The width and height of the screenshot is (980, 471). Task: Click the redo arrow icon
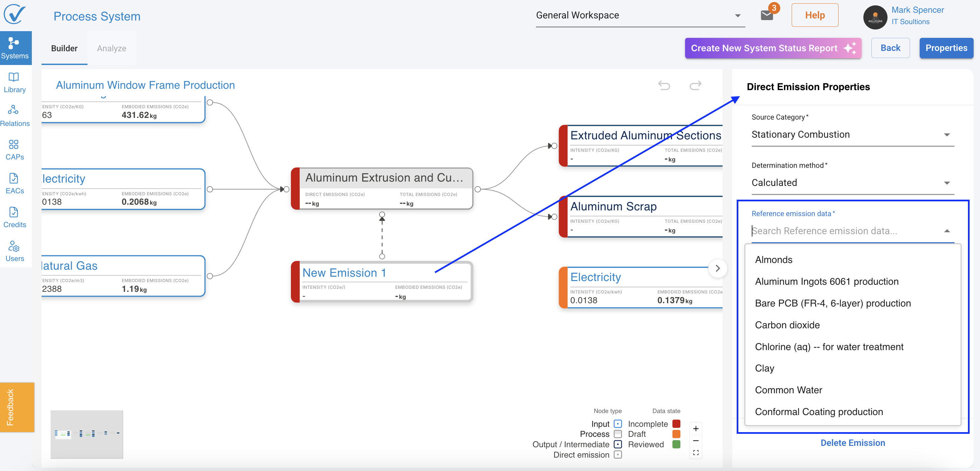click(x=695, y=85)
